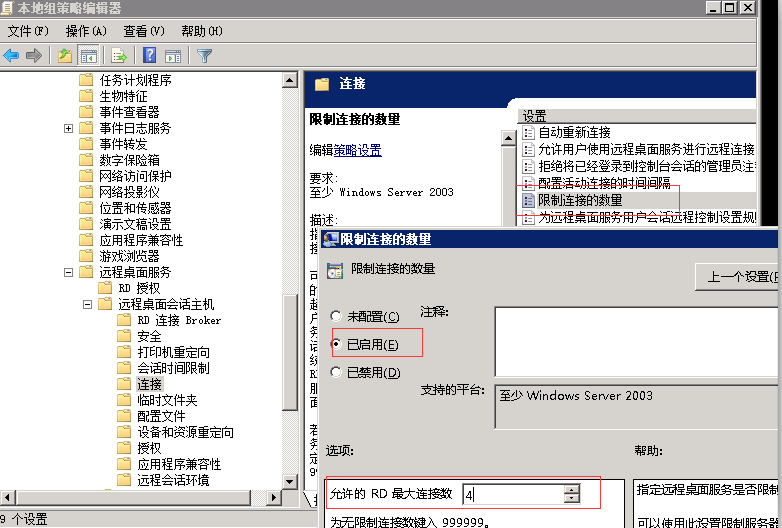The width and height of the screenshot is (782, 528).
Task: Open Help via the question mark icon
Action: tap(149, 56)
